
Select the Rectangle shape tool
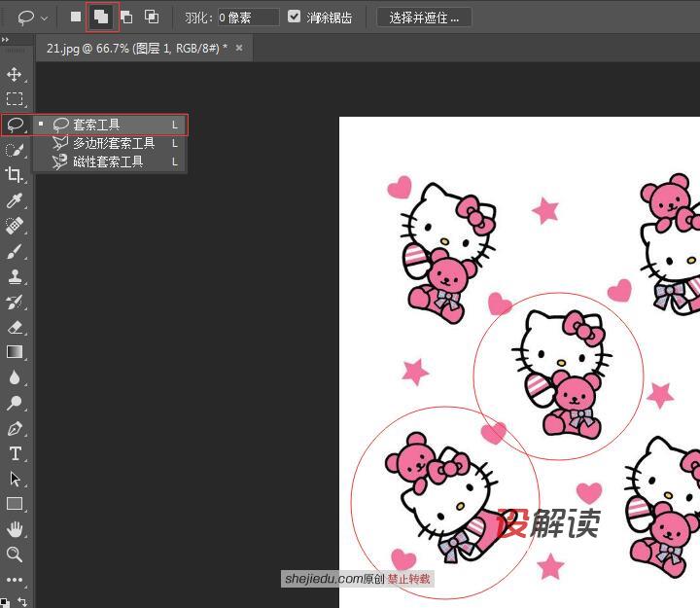coord(15,504)
